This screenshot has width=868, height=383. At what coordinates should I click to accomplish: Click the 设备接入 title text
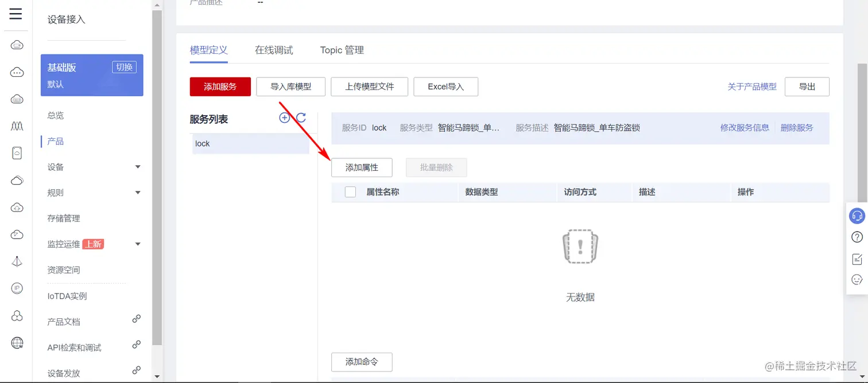(66, 19)
